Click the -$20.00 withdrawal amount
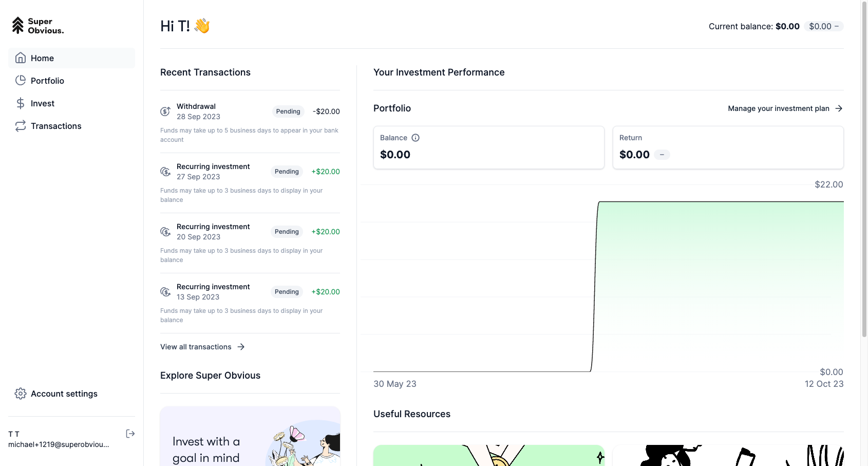The width and height of the screenshot is (868, 466). [x=326, y=111]
